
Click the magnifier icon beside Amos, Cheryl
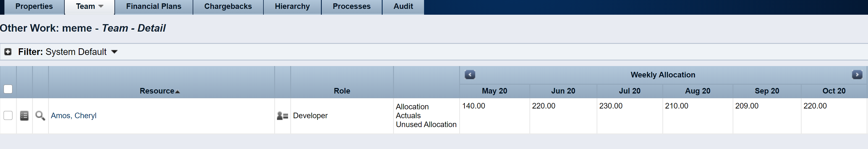[40, 116]
